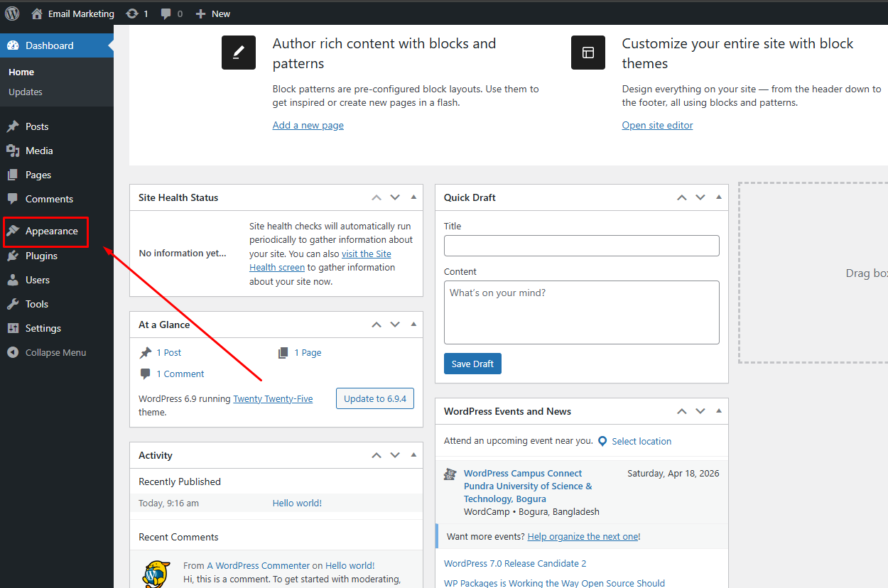The width and height of the screenshot is (888, 588).
Task: Open Plugins using its sidebar icon
Action: pyautogui.click(x=14, y=255)
